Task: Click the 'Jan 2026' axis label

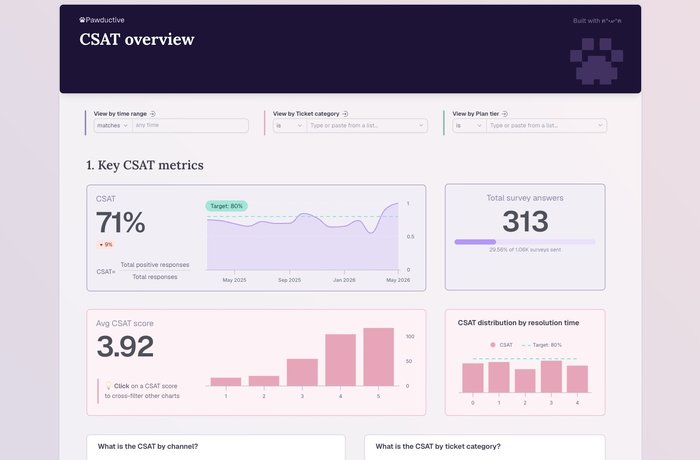Action: 344,280
